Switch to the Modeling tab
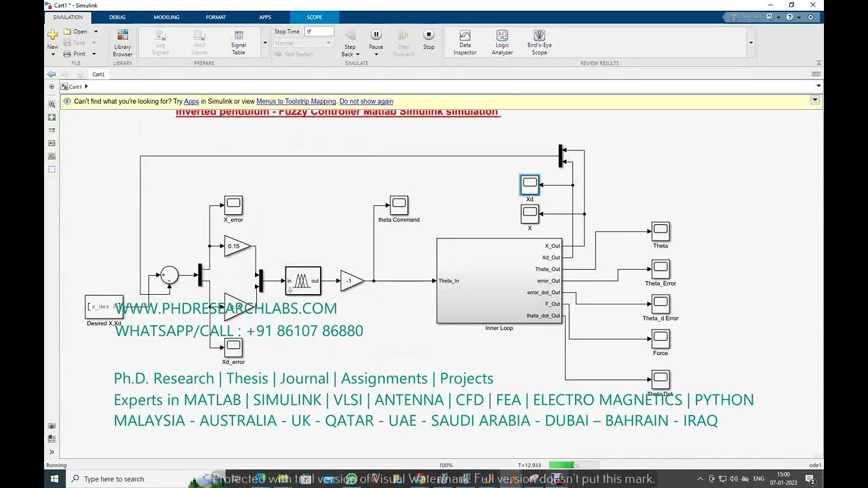 coord(166,17)
